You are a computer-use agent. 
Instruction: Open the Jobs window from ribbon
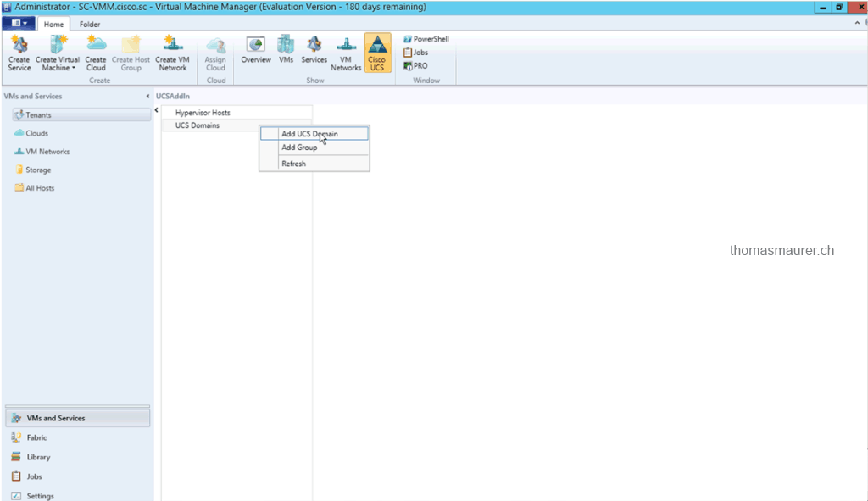pyautogui.click(x=415, y=52)
